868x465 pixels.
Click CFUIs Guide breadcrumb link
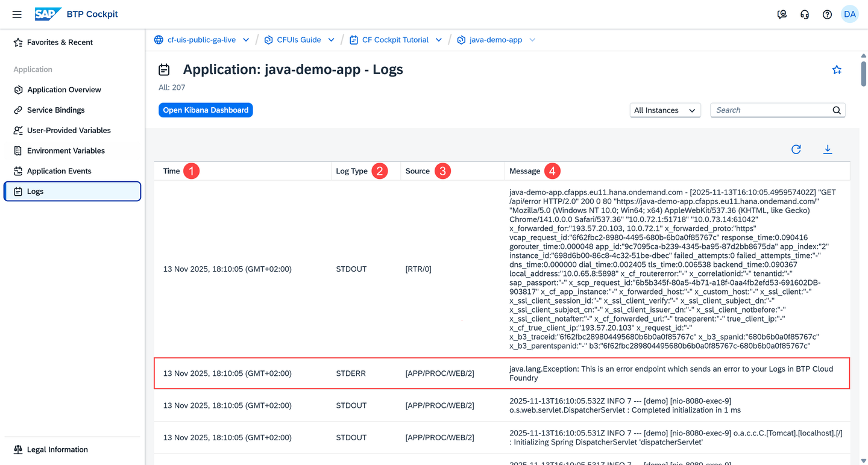click(x=299, y=40)
